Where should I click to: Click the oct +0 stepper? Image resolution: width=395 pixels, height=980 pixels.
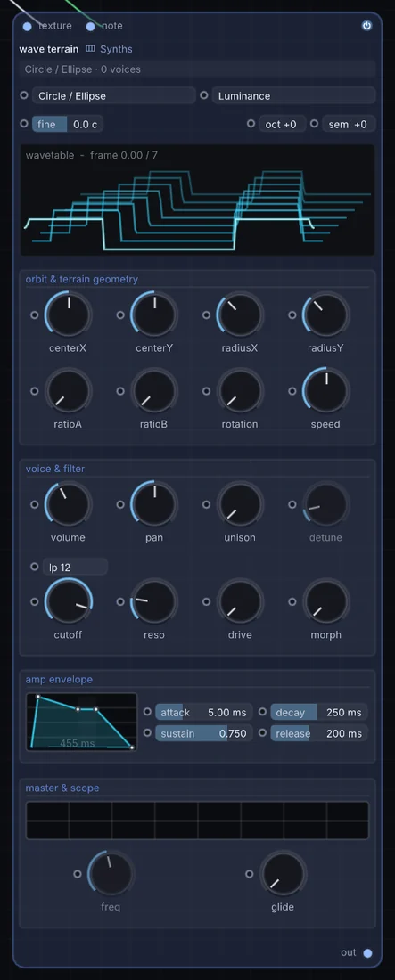click(x=283, y=124)
